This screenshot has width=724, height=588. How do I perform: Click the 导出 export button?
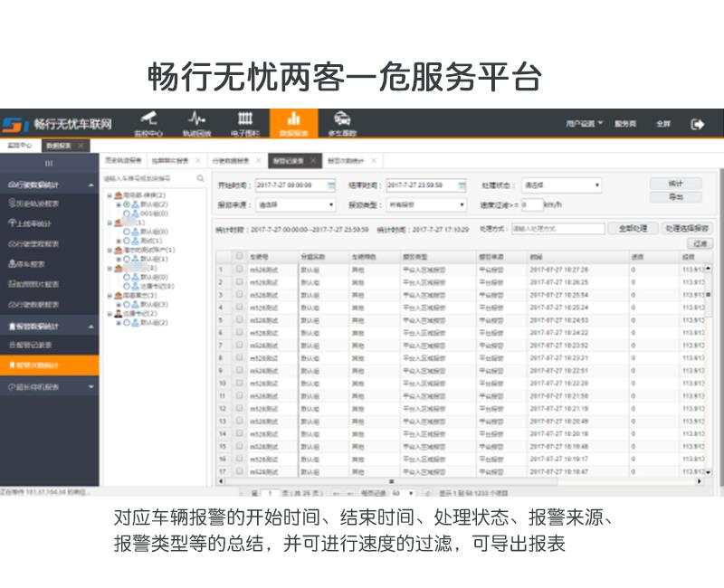tap(675, 196)
